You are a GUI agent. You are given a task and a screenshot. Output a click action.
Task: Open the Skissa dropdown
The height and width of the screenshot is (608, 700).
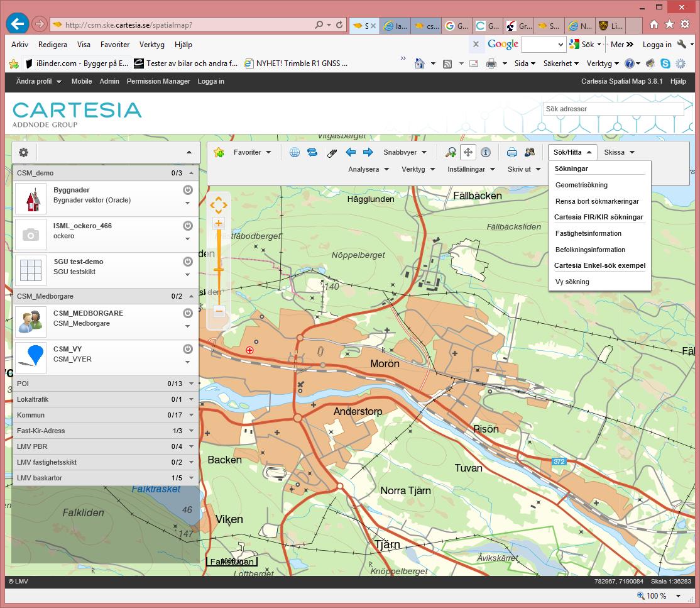click(x=619, y=152)
